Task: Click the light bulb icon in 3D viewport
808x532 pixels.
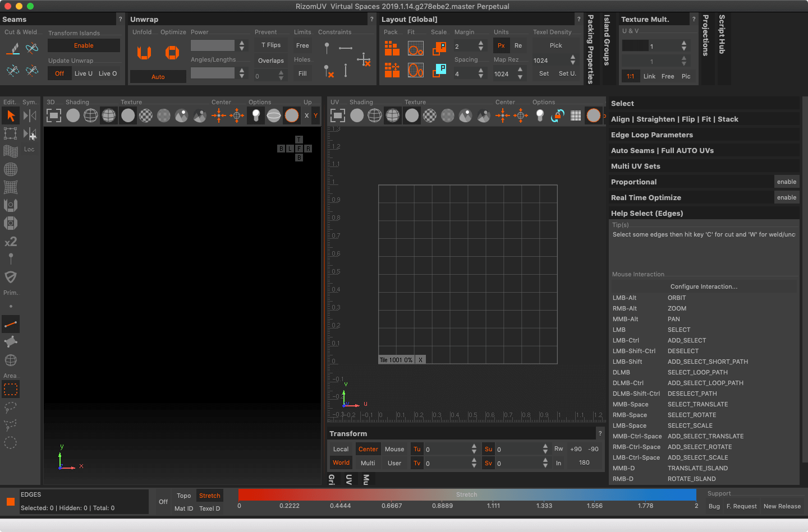Action: (256, 115)
